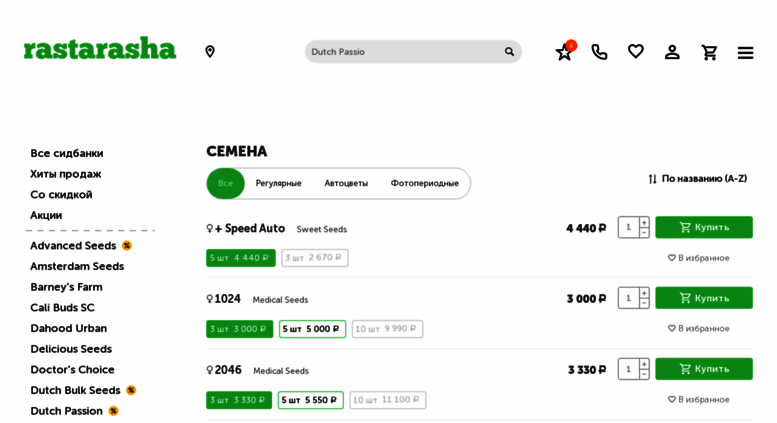Open Dutch Passion seedbank link
This screenshot has height=423, width=777.
coord(66,411)
